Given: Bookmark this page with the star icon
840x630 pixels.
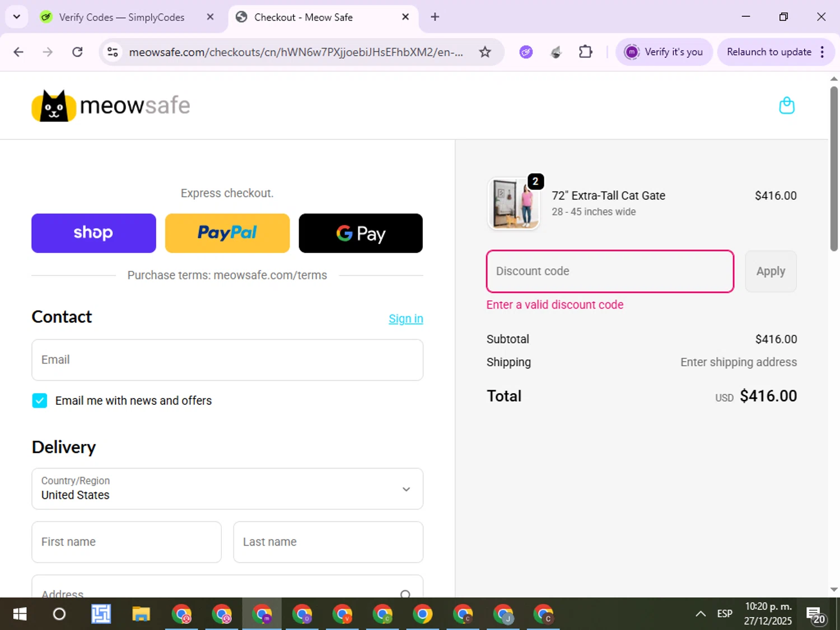Looking at the screenshot, I should tap(485, 52).
